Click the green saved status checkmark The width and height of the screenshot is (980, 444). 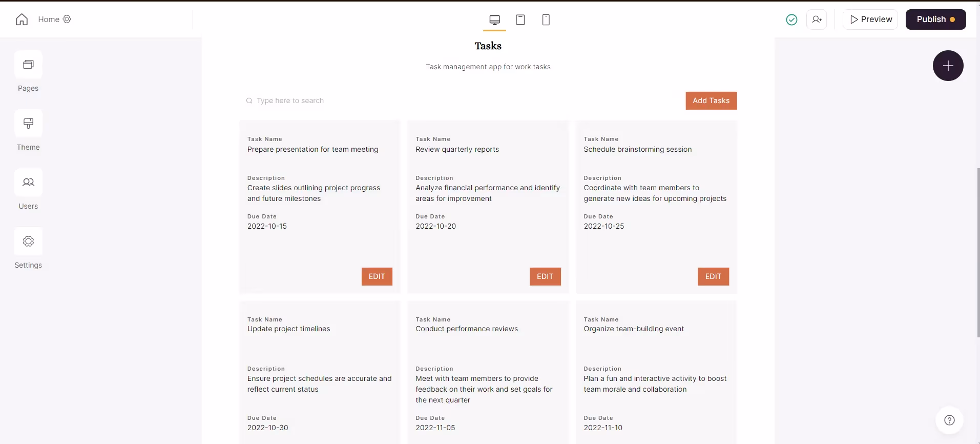791,19
